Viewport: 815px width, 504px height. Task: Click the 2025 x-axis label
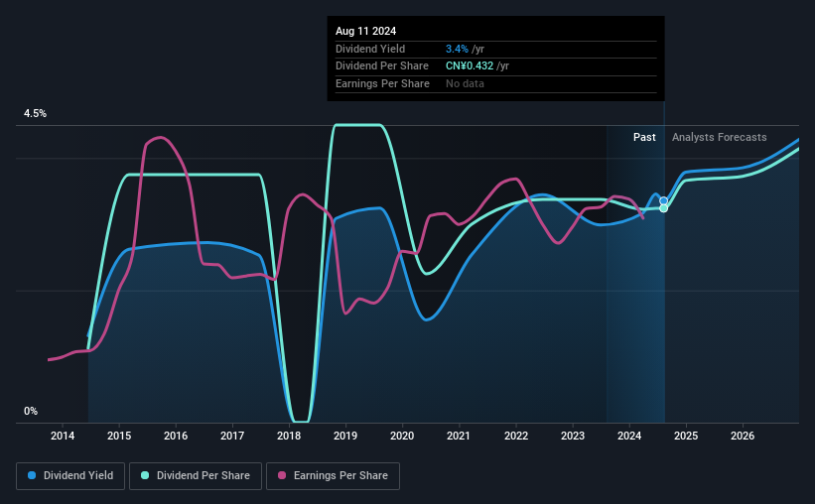tap(686, 436)
